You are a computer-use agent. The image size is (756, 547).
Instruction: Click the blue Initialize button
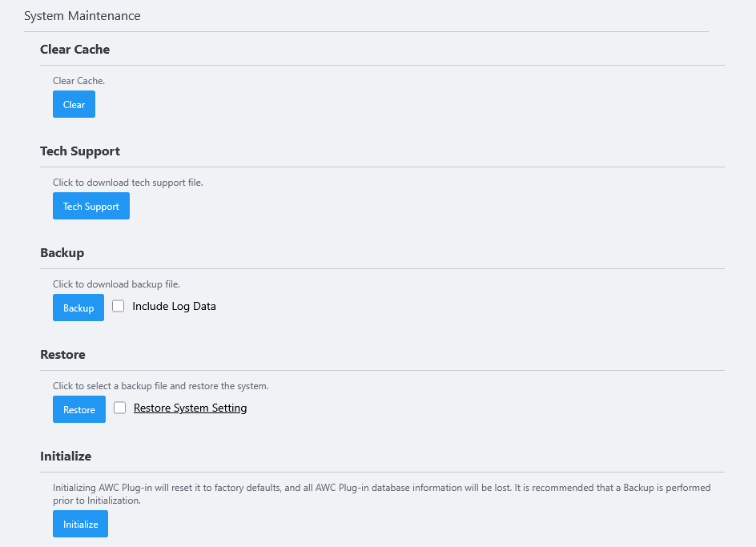(x=80, y=524)
